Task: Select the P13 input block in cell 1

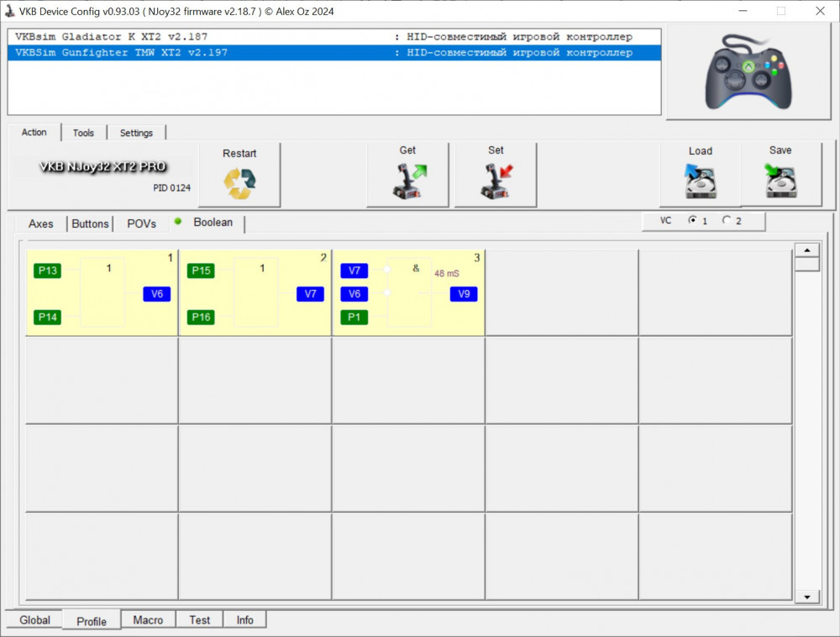Action: click(47, 271)
